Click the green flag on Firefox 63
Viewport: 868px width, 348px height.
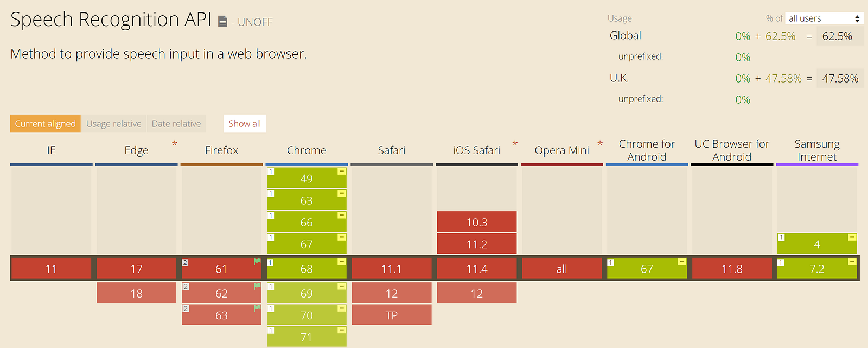(x=257, y=308)
